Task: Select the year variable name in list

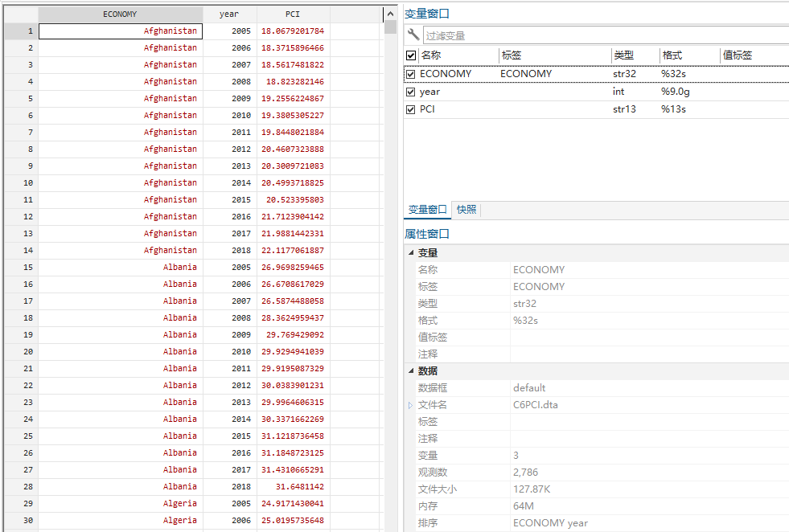Action: tap(429, 92)
